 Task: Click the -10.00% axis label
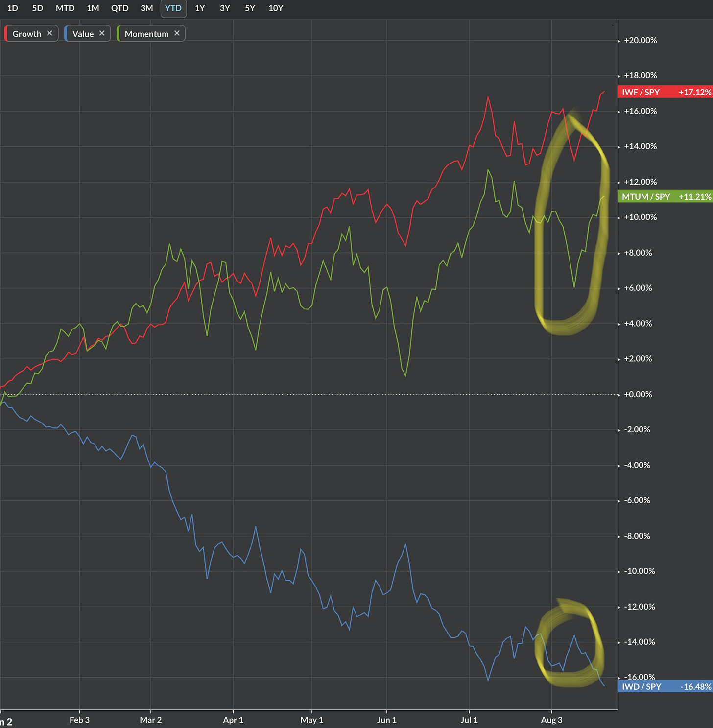[639, 571]
